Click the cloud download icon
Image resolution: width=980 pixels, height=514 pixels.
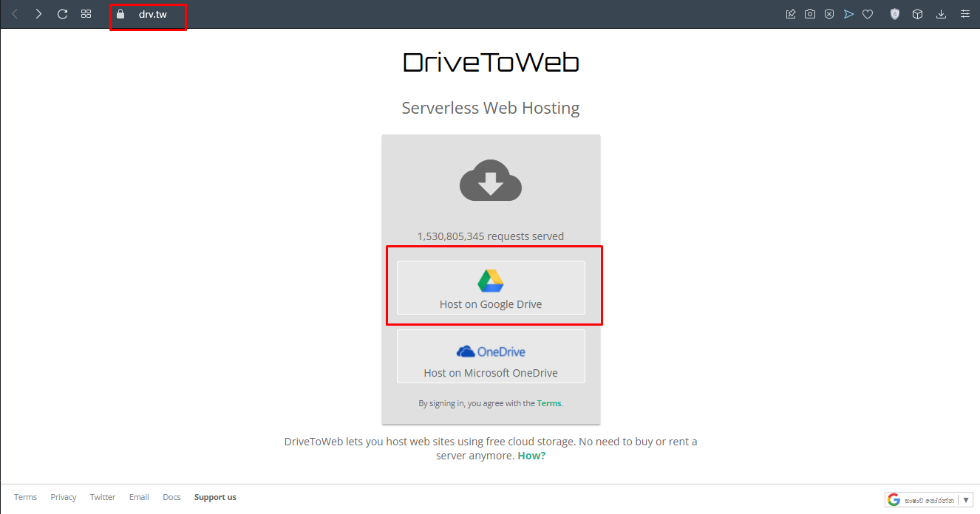coord(491,181)
